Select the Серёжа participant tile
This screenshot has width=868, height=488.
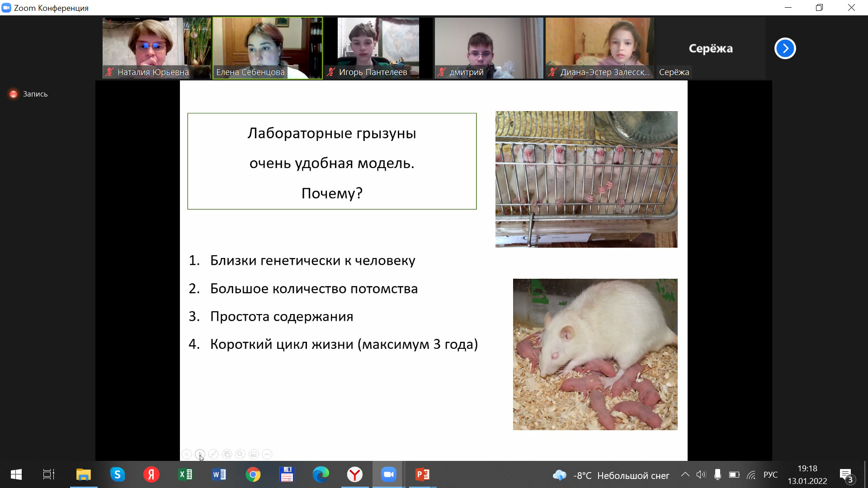pos(711,48)
